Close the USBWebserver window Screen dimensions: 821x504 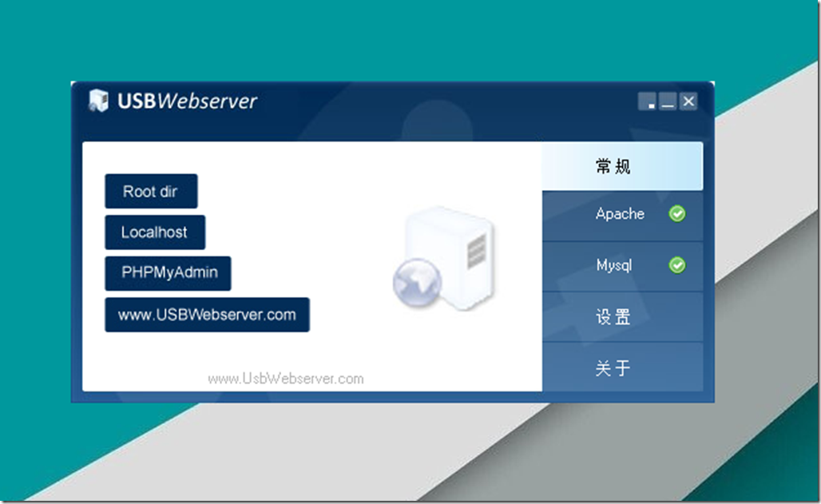tap(688, 101)
